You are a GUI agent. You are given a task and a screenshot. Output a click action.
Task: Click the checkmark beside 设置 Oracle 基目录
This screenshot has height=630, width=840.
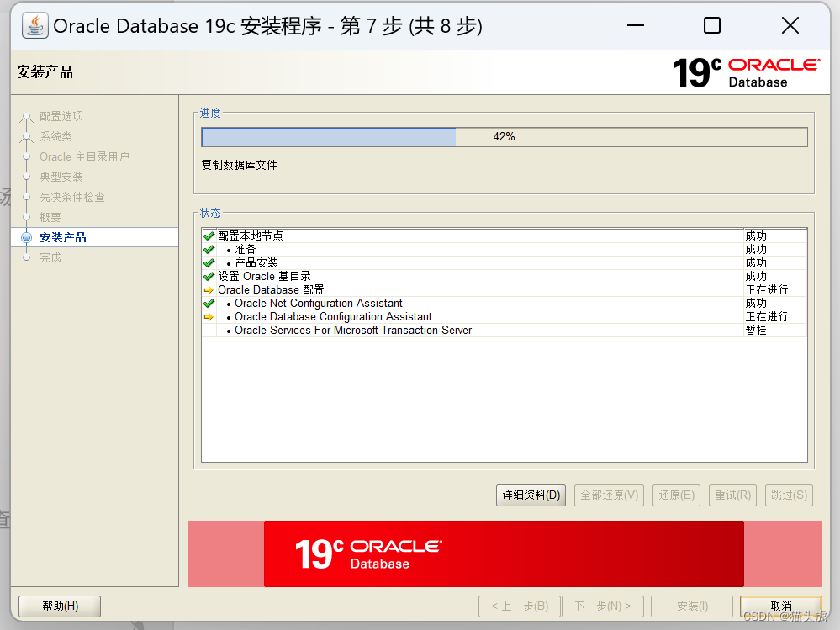tap(209, 276)
